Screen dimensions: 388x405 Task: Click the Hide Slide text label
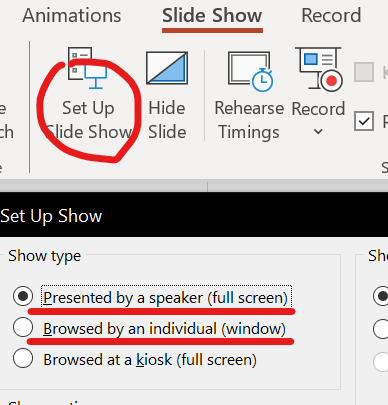(167, 120)
